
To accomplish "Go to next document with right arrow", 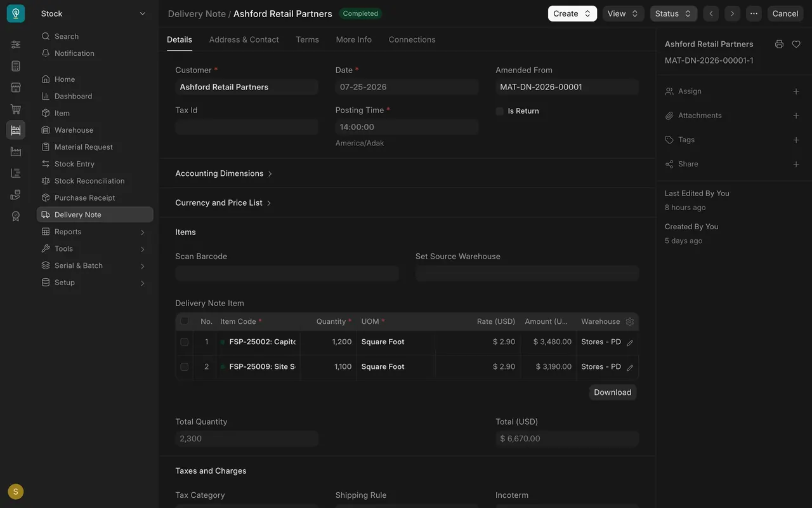I will (x=732, y=13).
